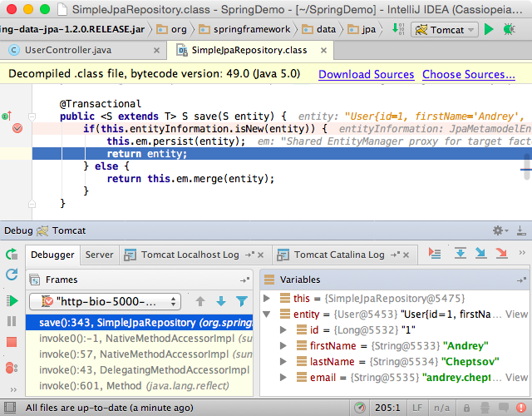Image resolution: width=532 pixels, height=416 pixels.
Task: Expand more debug sidebar actions chevron
Action: 13,389
